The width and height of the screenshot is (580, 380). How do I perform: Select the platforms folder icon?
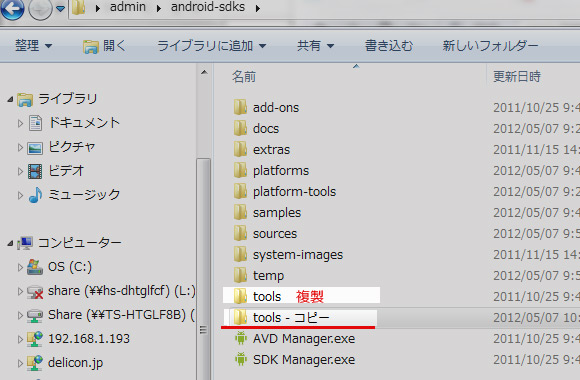[240, 171]
